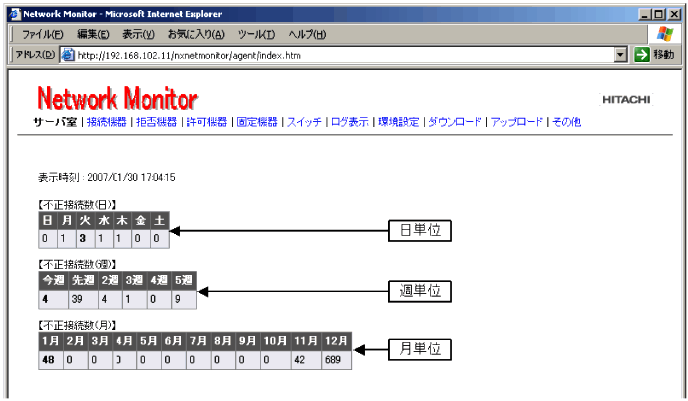
Task: Click the IE icon in the title bar
Action: click(15, 14)
